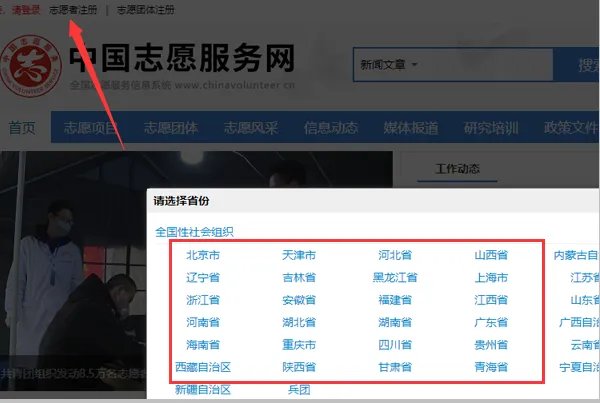The height and width of the screenshot is (403, 600).
Task: Select 江西省 in province list
Action: (491, 300)
